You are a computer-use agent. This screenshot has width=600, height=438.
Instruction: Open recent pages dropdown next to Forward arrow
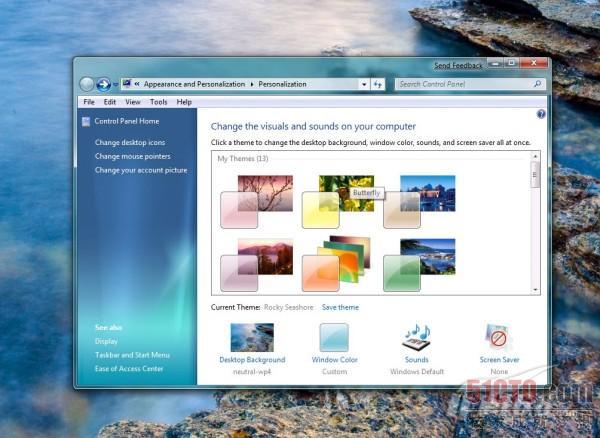pos(115,85)
